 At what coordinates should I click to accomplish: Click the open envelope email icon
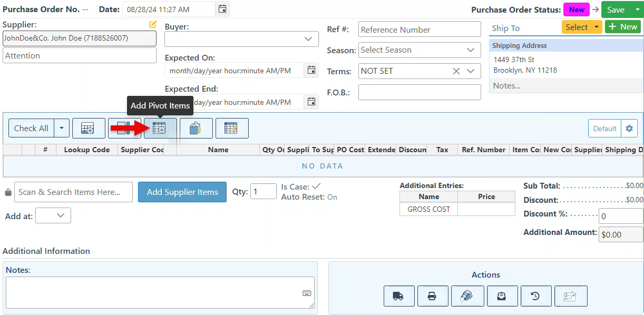502,296
